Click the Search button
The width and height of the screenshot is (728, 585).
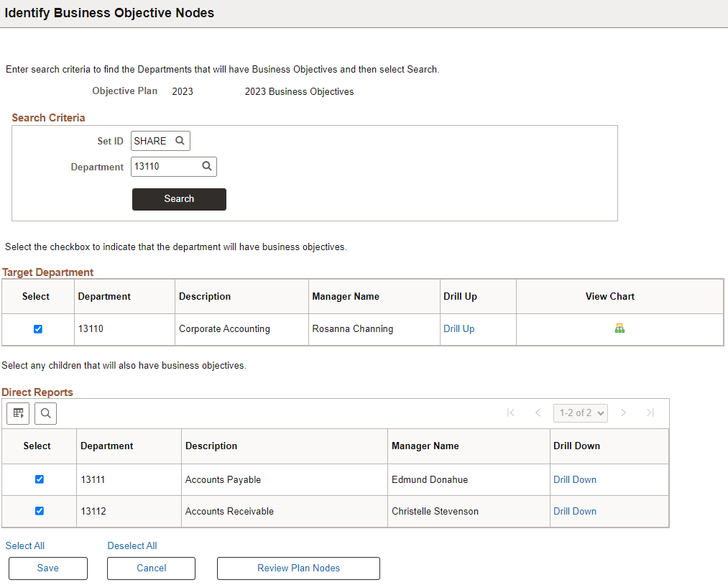179,199
